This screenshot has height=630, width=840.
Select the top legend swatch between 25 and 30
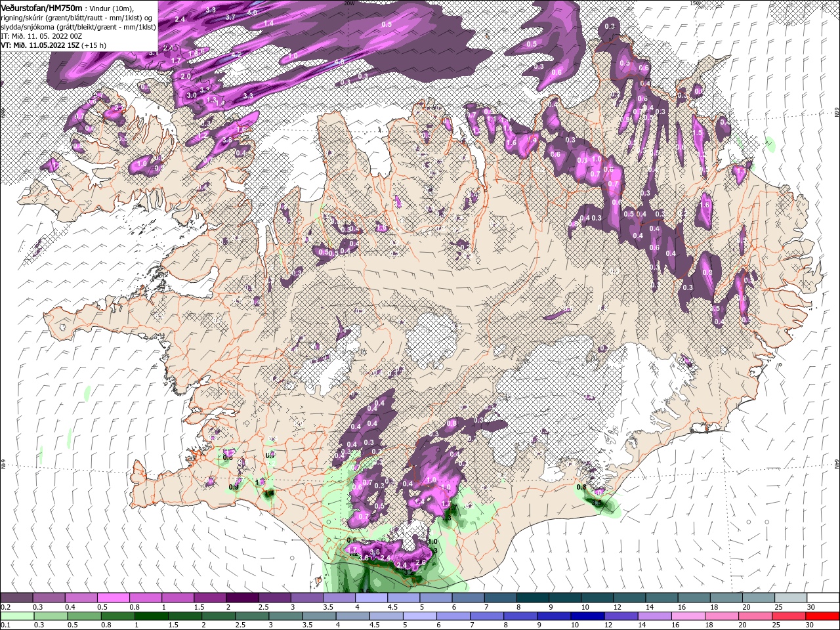pos(791,598)
